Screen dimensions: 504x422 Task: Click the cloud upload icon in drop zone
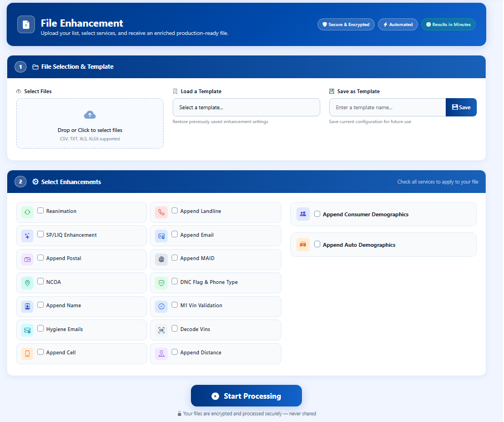(90, 115)
